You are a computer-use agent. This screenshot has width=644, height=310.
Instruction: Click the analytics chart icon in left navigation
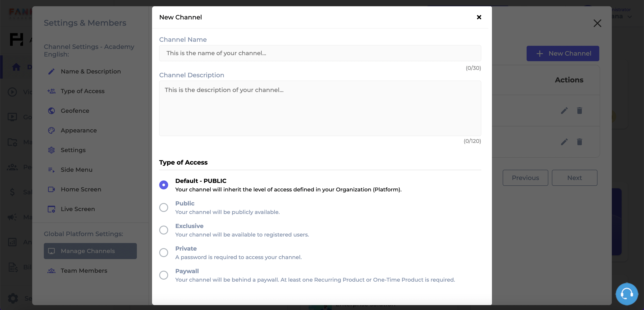click(12, 242)
